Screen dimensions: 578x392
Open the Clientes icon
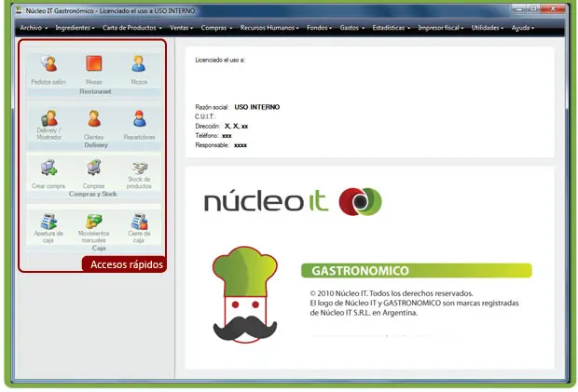pos(94,118)
